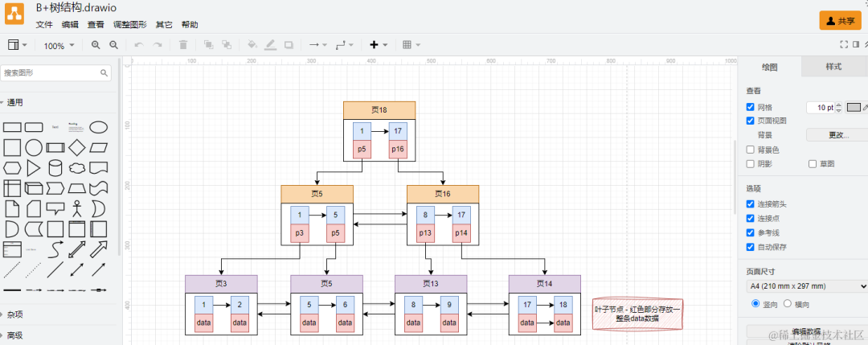
Task: Toggle the 参考线 checkbox
Action: click(x=750, y=232)
